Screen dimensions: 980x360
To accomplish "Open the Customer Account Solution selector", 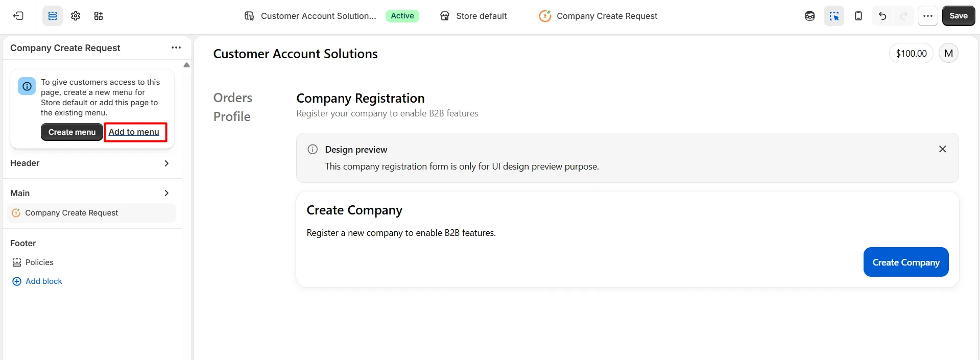I will (310, 16).
